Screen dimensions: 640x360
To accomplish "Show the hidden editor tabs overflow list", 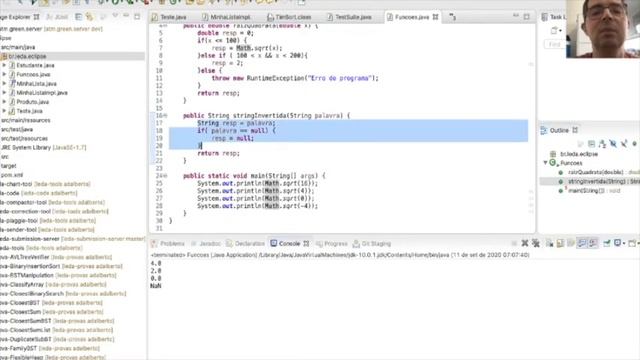I will [x=452, y=17].
